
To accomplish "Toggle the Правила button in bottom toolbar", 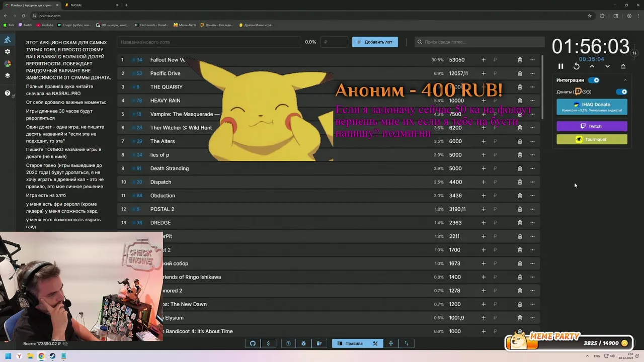I will 350,343.
